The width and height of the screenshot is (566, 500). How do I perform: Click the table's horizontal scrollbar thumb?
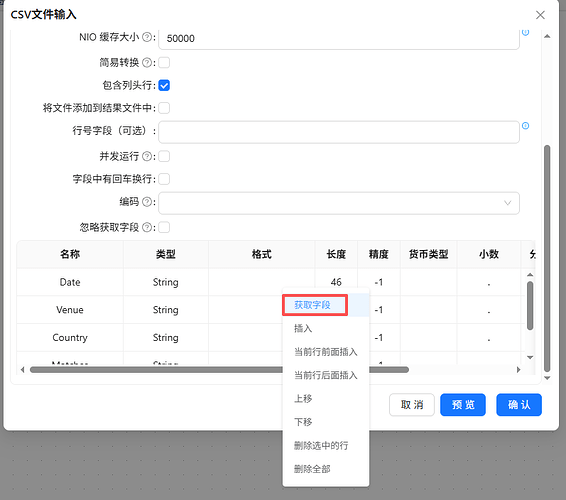[x=219, y=370]
